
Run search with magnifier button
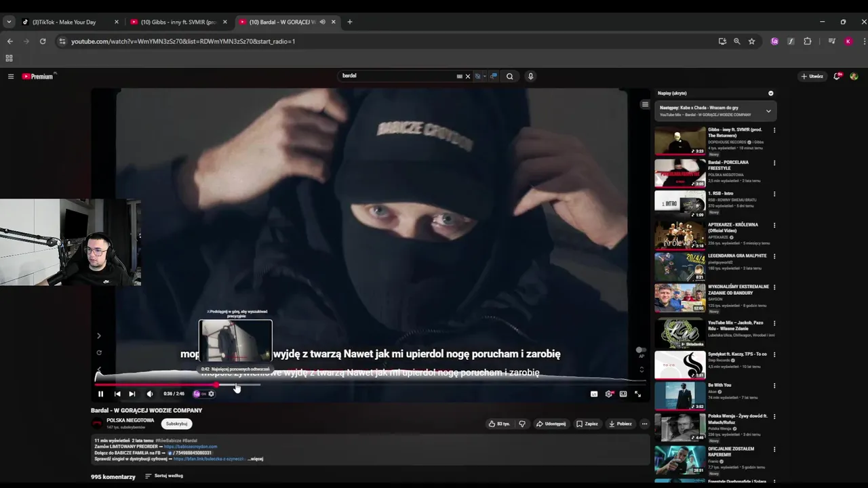click(510, 77)
